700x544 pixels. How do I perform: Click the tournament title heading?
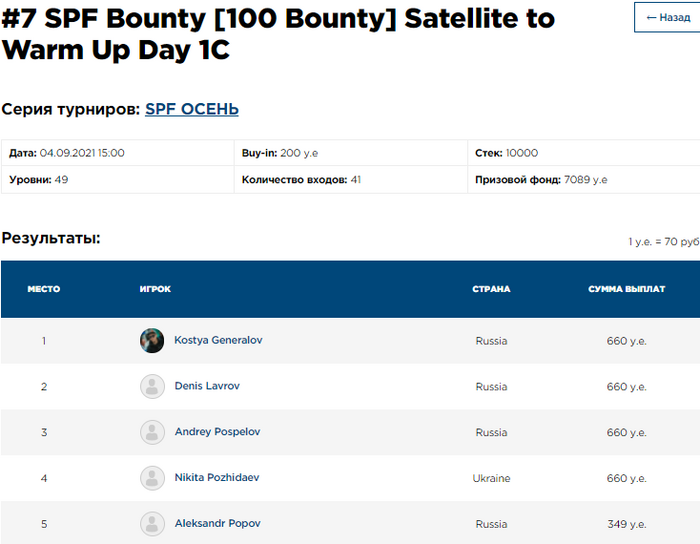[x=278, y=34]
